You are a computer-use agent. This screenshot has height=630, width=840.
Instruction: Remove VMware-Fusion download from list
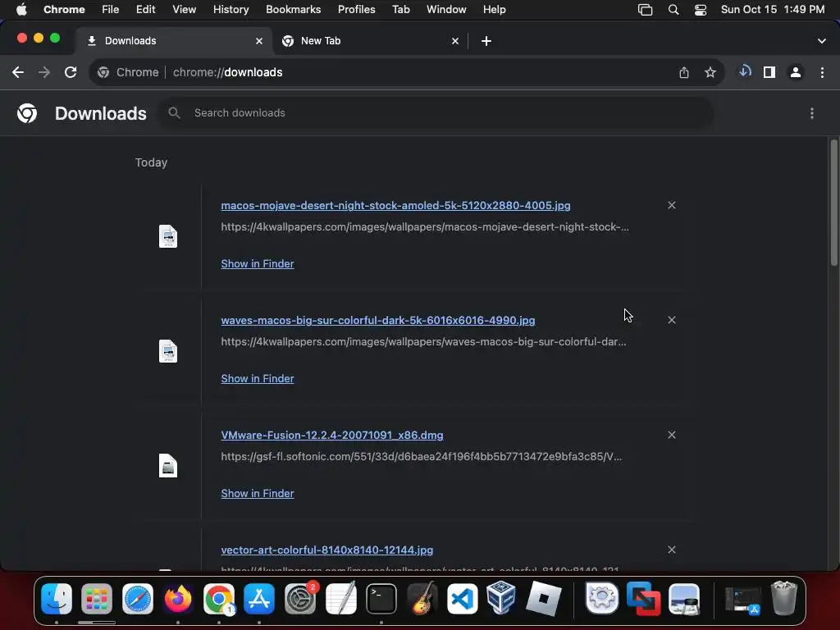coord(672,435)
